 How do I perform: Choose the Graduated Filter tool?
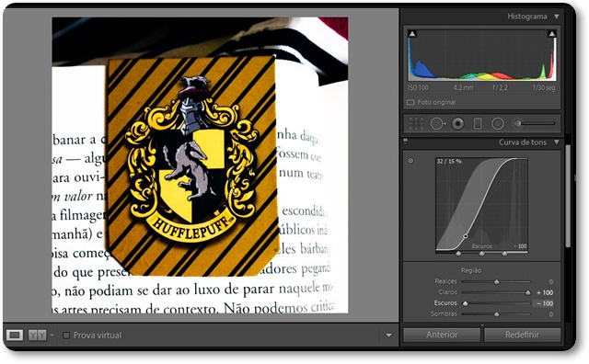click(478, 123)
